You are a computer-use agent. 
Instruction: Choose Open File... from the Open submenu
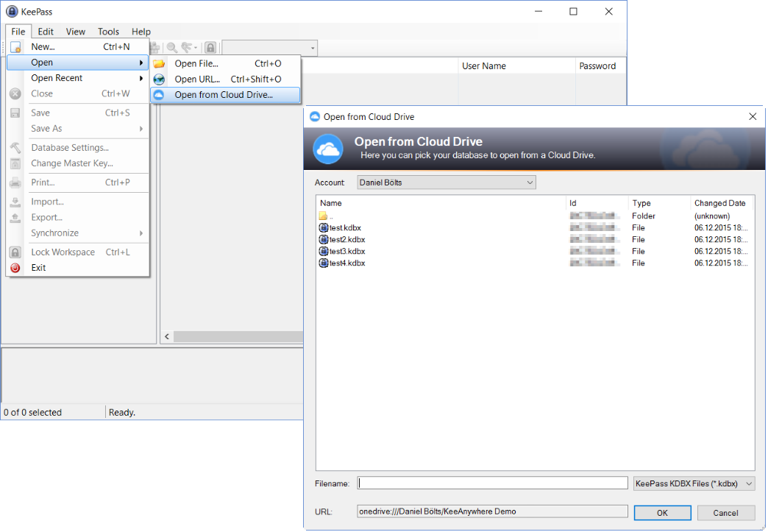[x=225, y=64]
